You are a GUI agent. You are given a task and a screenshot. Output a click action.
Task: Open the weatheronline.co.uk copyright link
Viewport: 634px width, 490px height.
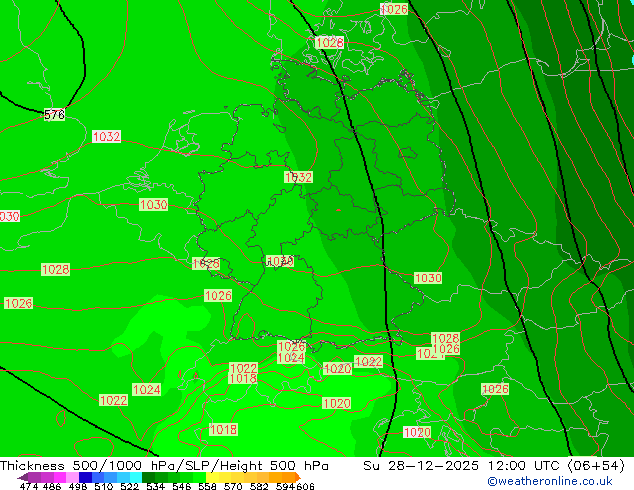tap(550, 481)
